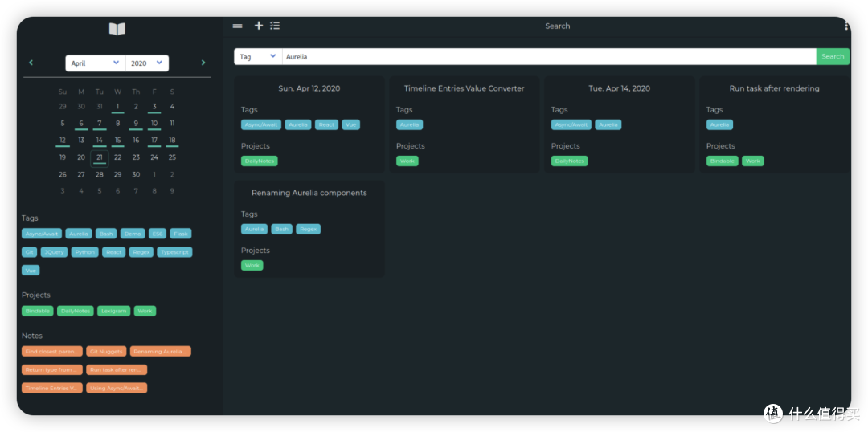Click Aurelia tag in Timeline Entries Value Converter card

click(x=410, y=124)
